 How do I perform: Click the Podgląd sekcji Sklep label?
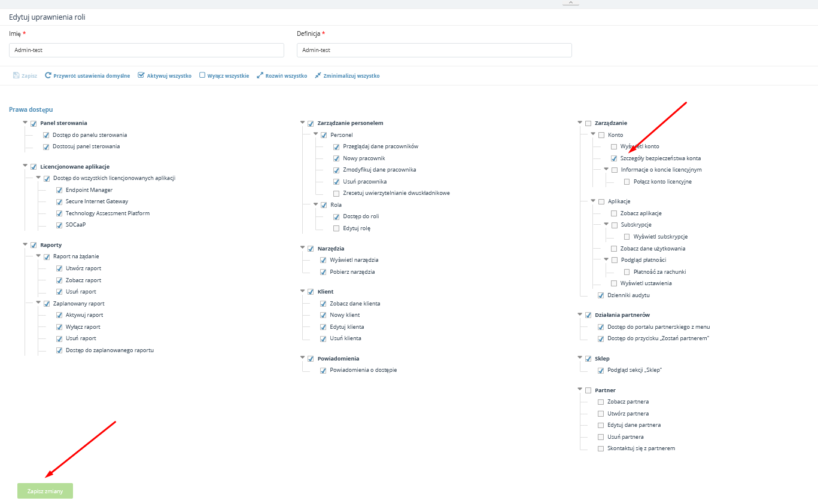(x=635, y=370)
